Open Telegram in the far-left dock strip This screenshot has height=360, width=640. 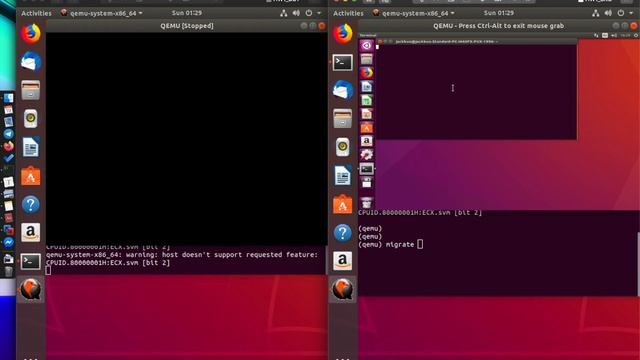coord(8,134)
